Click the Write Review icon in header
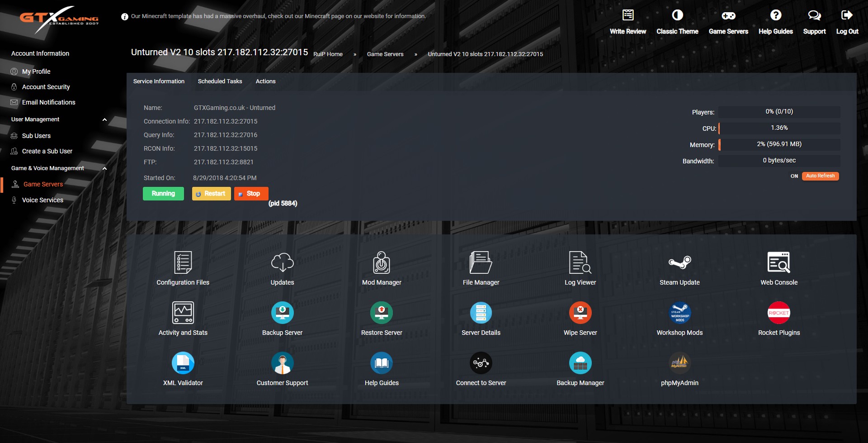The width and height of the screenshot is (868, 443). tap(628, 15)
